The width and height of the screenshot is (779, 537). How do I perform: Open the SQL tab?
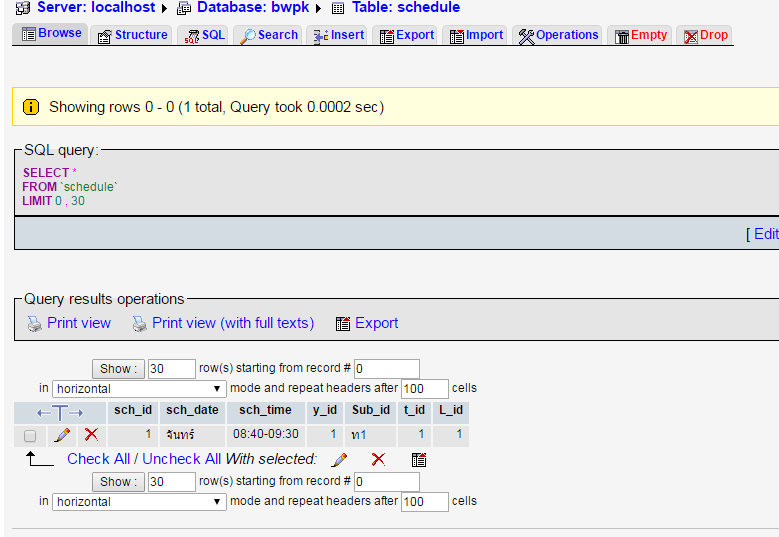pyautogui.click(x=204, y=35)
